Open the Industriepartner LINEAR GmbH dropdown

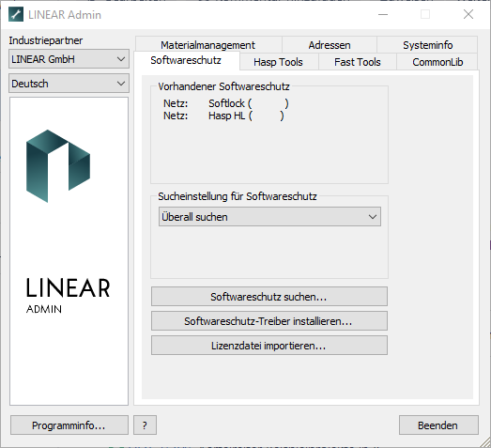tap(69, 59)
